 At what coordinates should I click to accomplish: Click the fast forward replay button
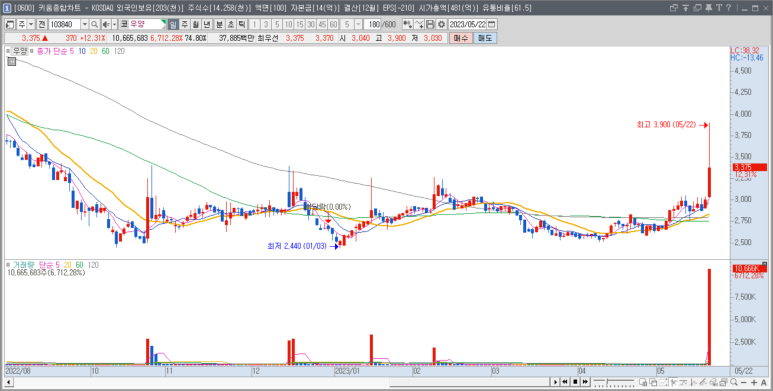click(x=585, y=382)
